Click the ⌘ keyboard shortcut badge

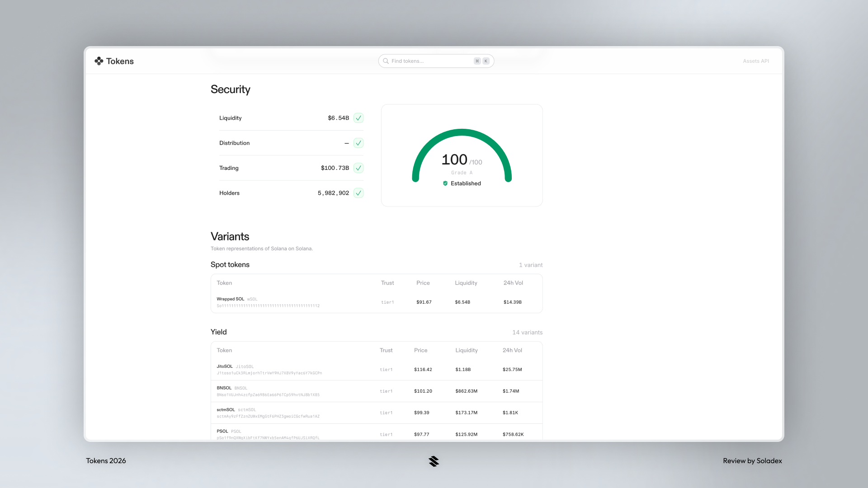477,61
